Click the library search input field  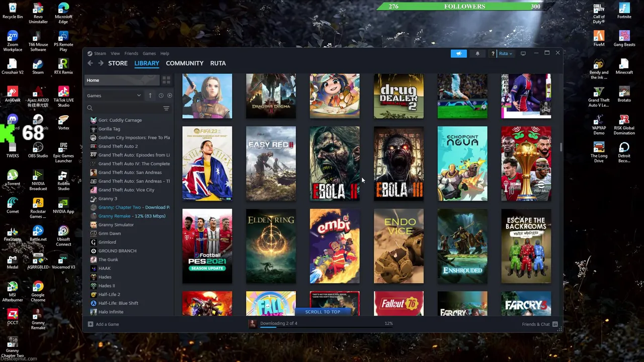pos(127,108)
